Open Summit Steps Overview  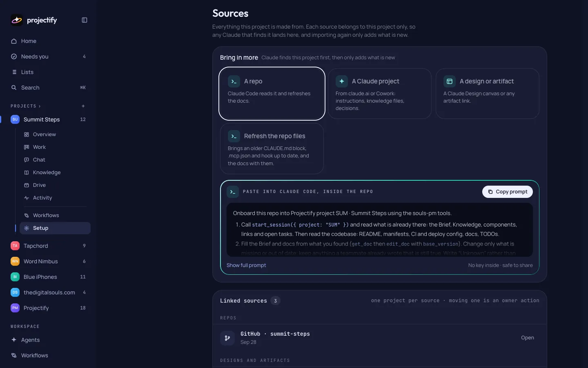(55, 135)
